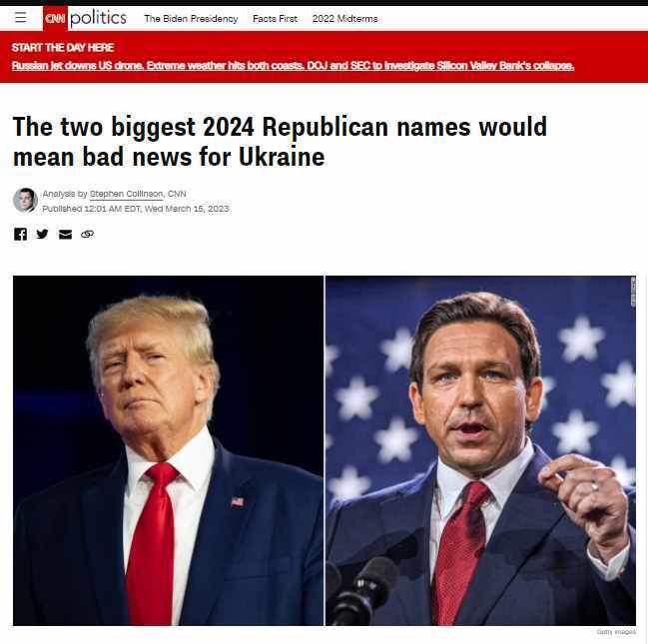
Task: Click the START THE DAY HERE heading
Action: click(63, 48)
